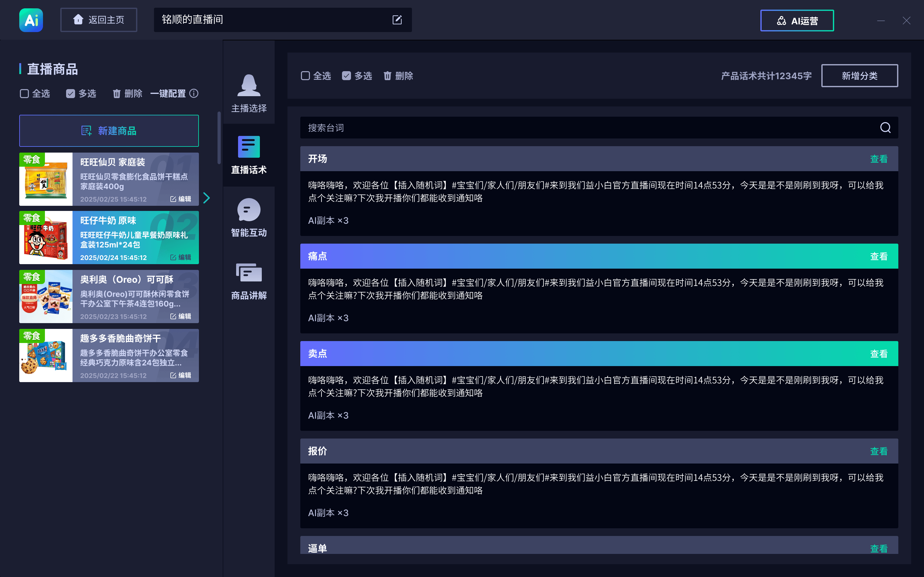
Task: Uncheck 多选 in the 直播商品 panel
Action: coord(70,94)
